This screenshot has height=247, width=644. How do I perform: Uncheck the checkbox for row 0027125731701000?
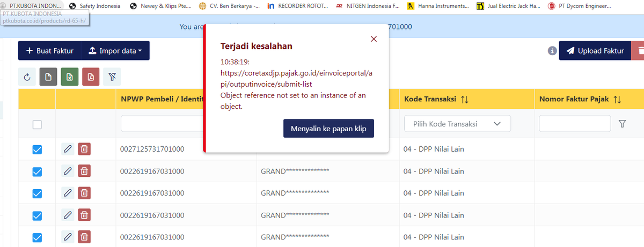click(x=37, y=149)
